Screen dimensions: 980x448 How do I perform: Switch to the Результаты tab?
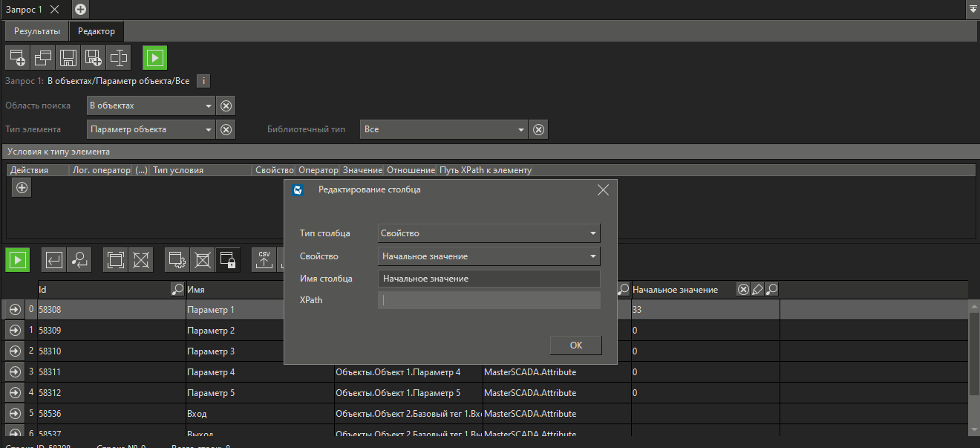tap(37, 31)
